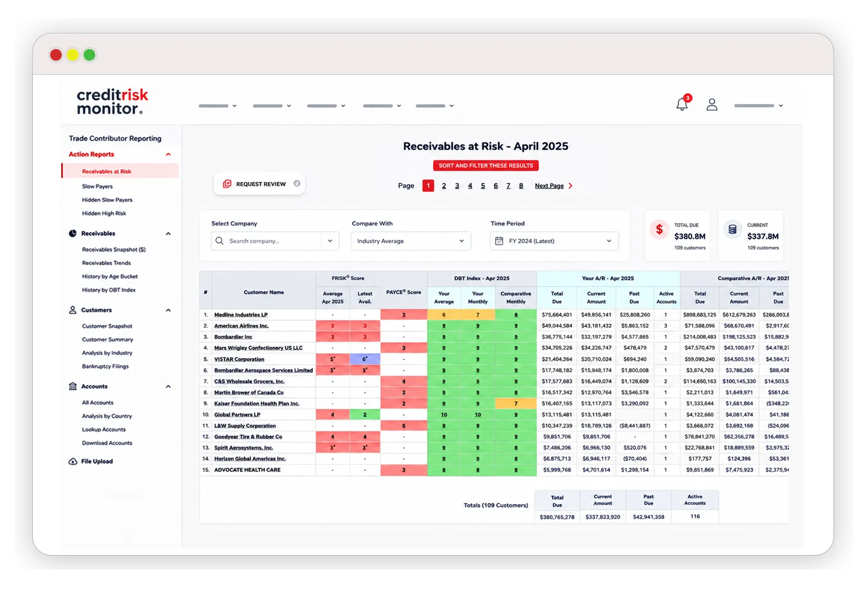
Task: Click the Total Due dollar icon
Action: click(659, 230)
